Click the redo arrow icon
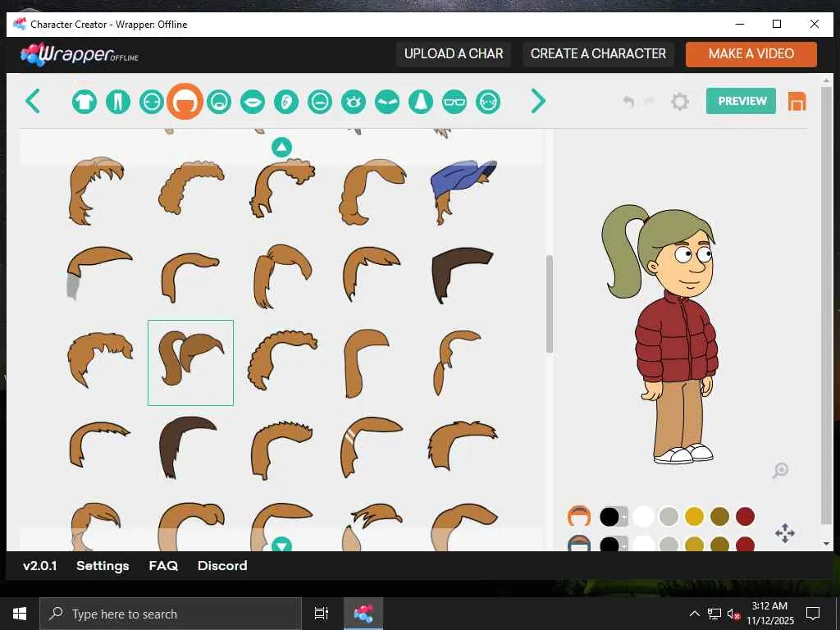This screenshot has width=840, height=630. (x=650, y=101)
